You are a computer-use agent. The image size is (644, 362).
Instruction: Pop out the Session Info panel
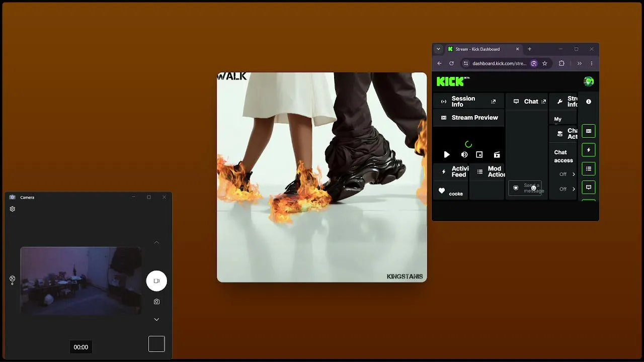[x=493, y=102]
